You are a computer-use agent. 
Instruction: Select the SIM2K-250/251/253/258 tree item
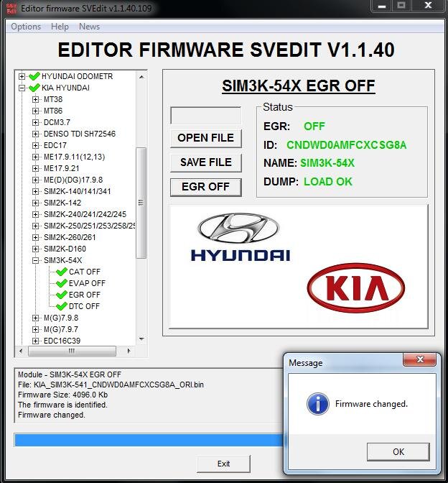(89, 226)
